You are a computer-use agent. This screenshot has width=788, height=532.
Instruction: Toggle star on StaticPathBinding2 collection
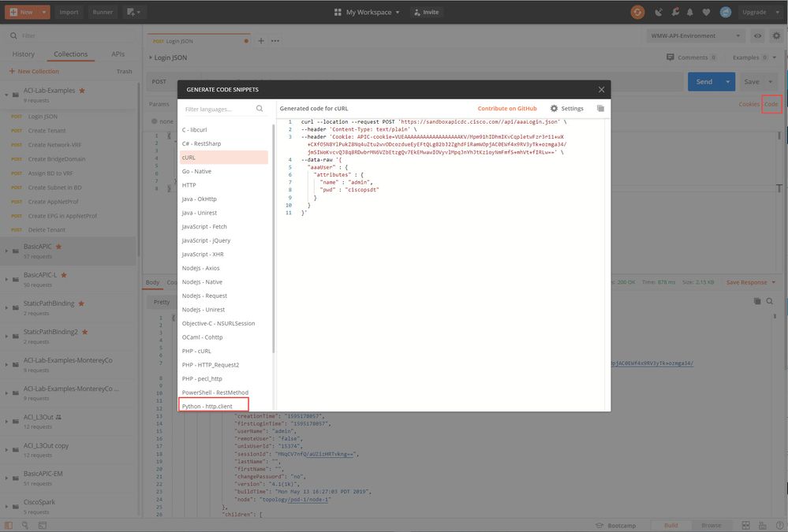click(85, 332)
